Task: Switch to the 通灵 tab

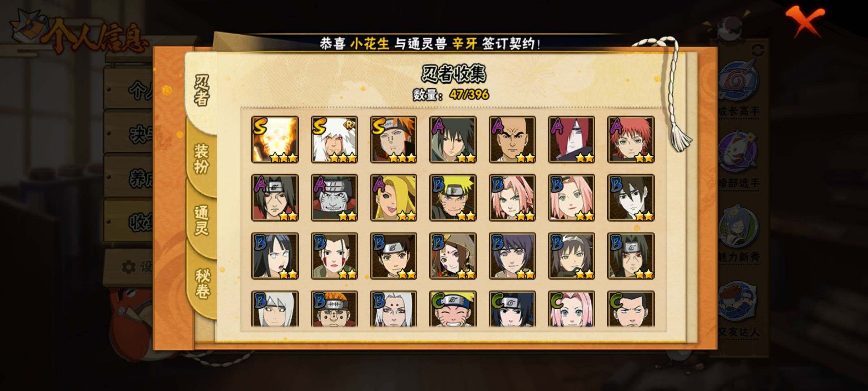Action: pyautogui.click(x=201, y=220)
